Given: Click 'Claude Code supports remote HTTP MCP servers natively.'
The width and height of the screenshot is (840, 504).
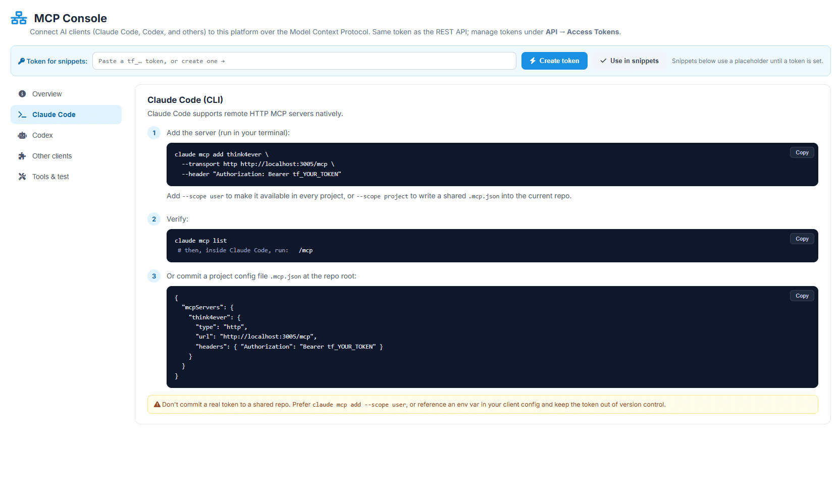Looking at the screenshot, I should click(245, 114).
